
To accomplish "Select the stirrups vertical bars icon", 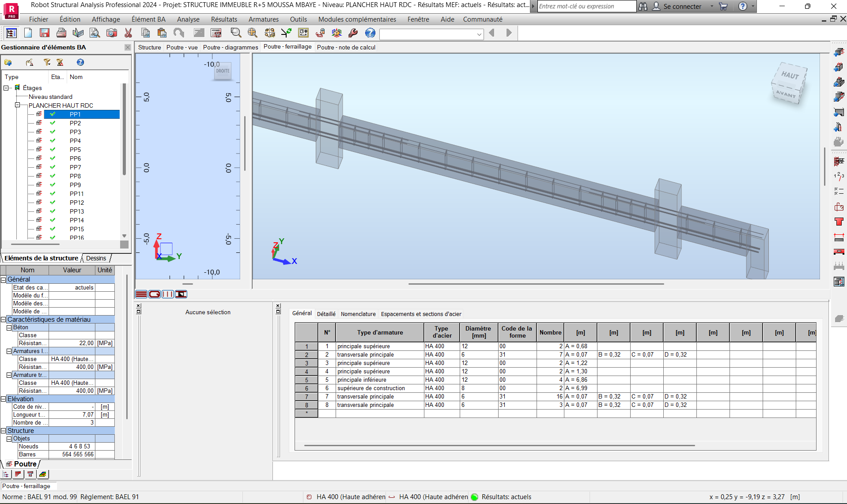I will pos(168,294).
